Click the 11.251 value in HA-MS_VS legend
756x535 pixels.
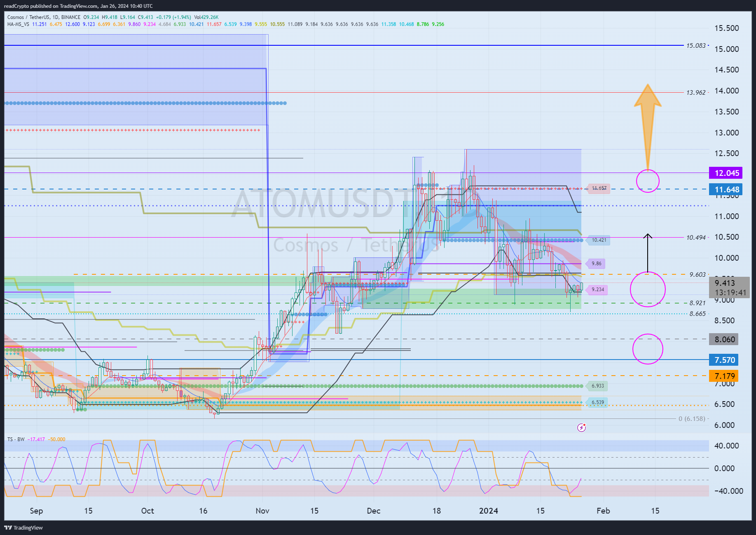40,24
